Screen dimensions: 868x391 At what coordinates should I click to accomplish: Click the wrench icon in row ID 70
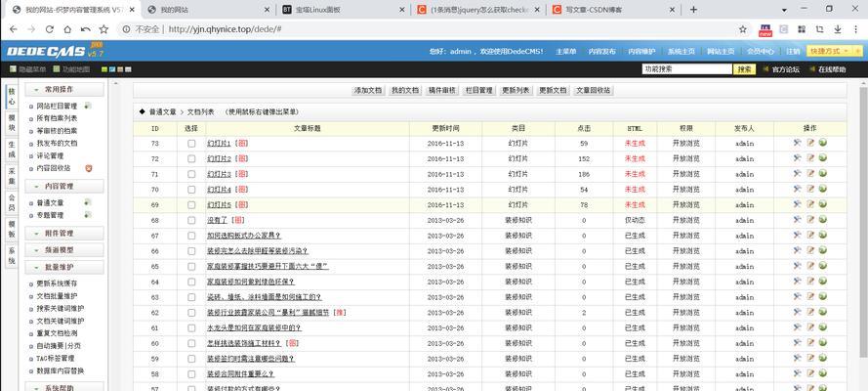[x=797, y=189]
